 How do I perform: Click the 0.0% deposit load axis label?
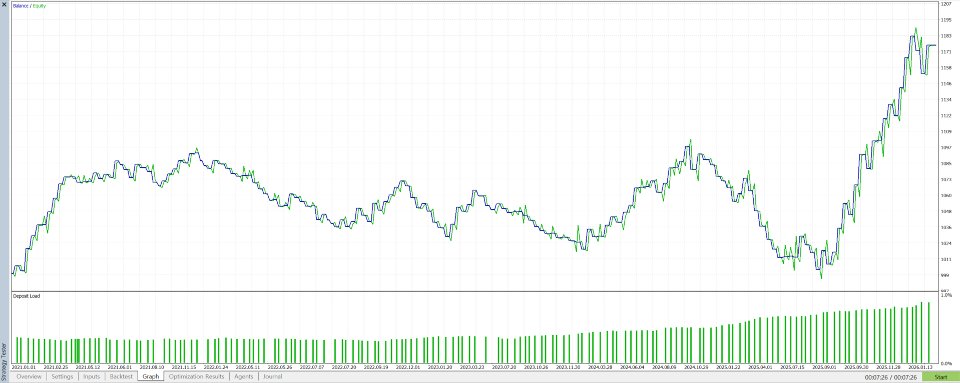pos(948,363)
